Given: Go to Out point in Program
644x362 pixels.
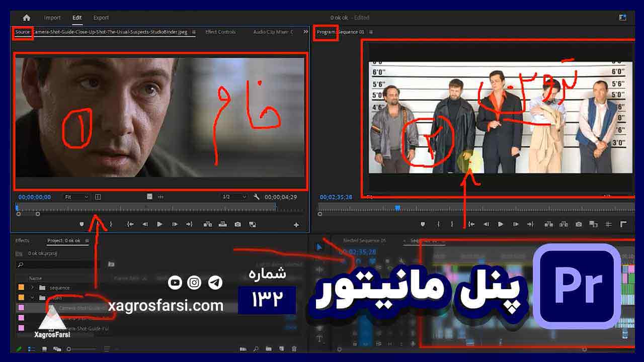Looking at the screenshot, I should pyautogui.click(x=530, y=224).
